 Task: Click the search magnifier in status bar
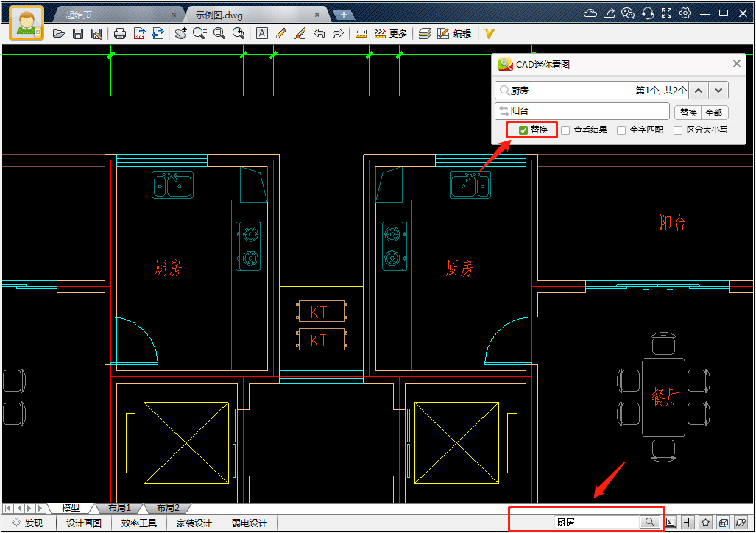[x=649, y=522]
